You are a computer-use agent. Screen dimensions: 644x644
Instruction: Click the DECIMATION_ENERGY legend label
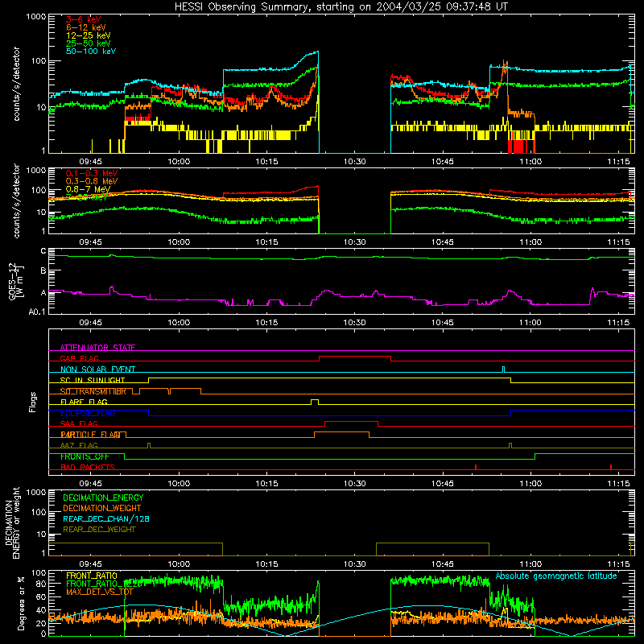(x=103, y=497)
